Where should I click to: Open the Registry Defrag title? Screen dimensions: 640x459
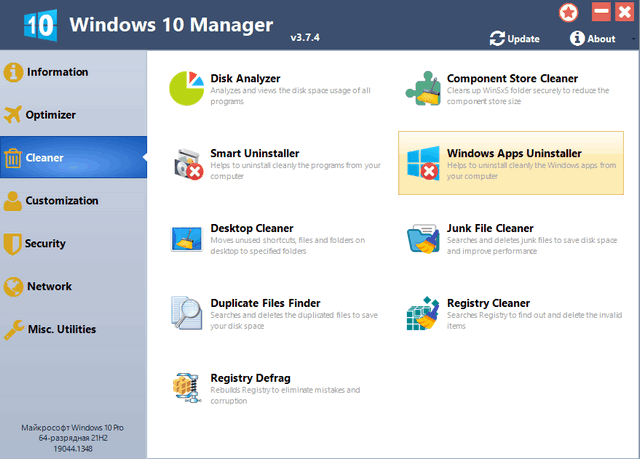pos(251,378)
